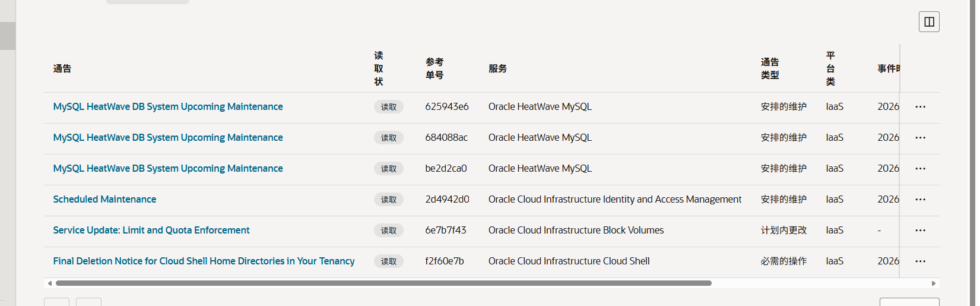Click the 服务 column header
The image size is (980, 306).
coord(498,69)
